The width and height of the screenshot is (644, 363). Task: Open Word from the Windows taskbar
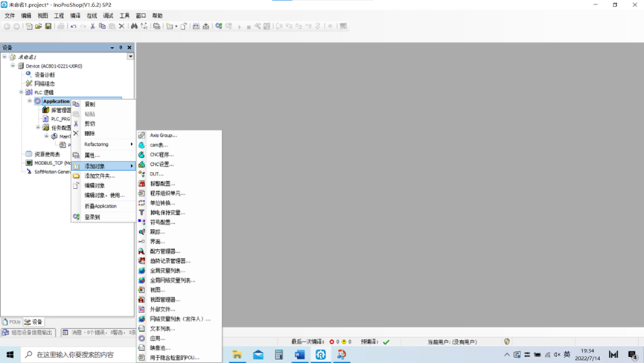tap(300, 354)
